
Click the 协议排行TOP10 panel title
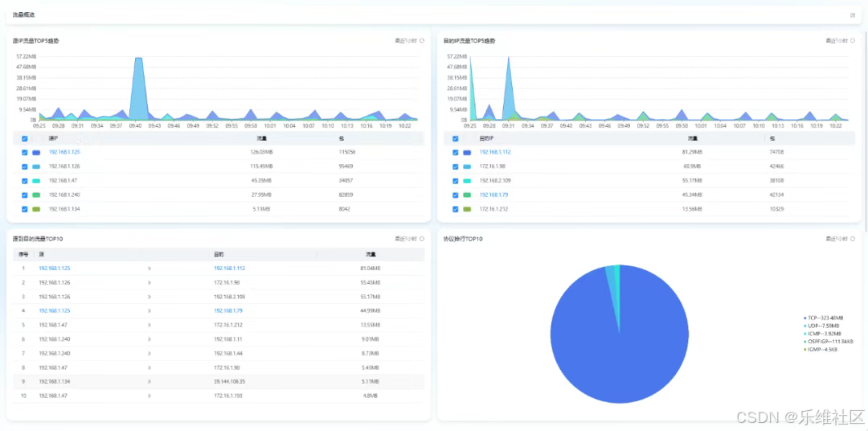(461, 239)
